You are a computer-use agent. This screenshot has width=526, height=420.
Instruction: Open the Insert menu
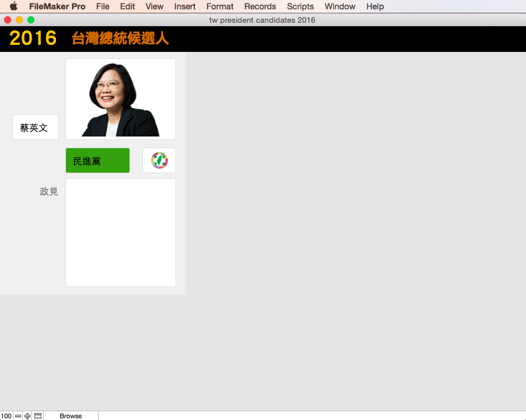[x=185, y=6]
